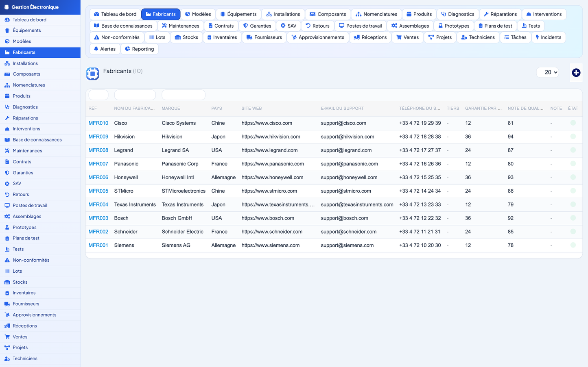Open the page size dropdown showing 20
Screen dimensions: 588x367
[x=548, y=72]
